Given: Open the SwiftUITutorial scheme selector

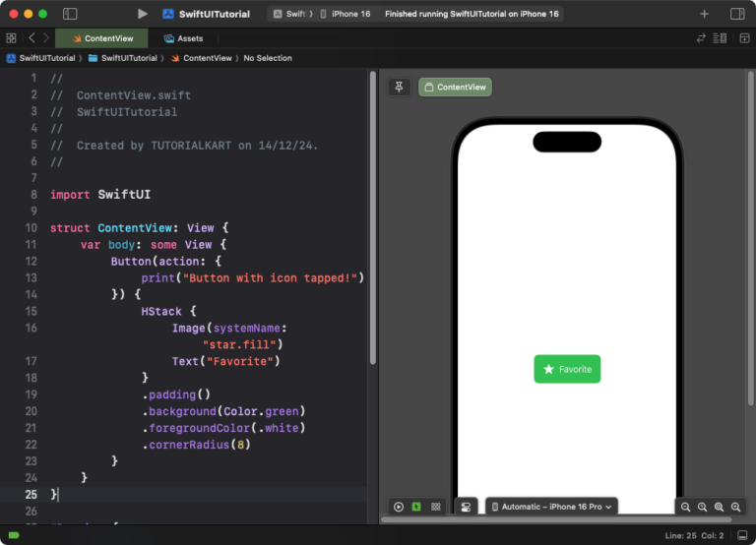Looking at the screenshot, I should (293, 14).
